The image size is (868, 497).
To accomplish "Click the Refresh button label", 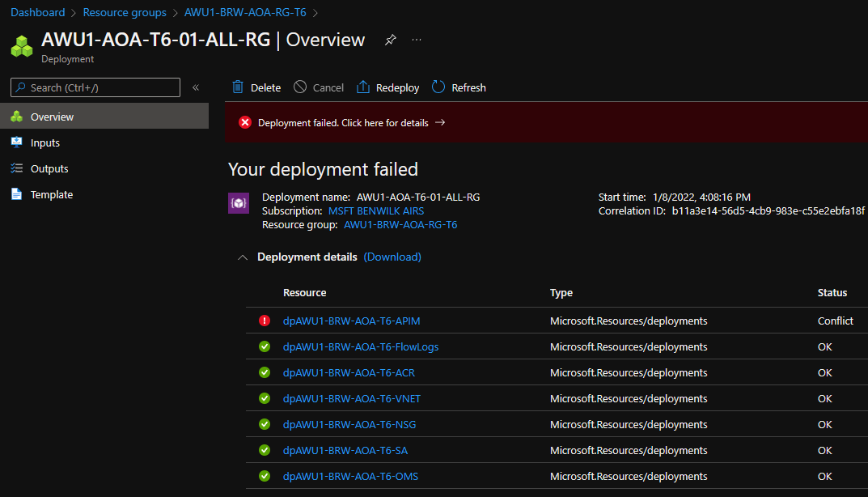I will (x=469, y=87).
